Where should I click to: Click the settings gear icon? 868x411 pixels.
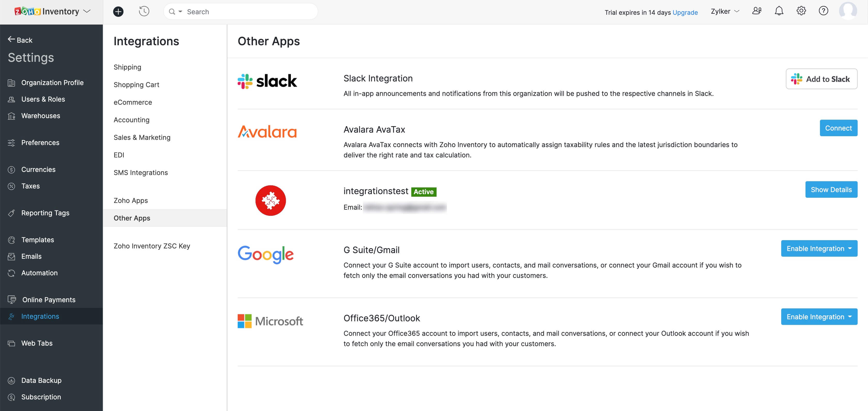pyautogui.click(x=801, y=11)
